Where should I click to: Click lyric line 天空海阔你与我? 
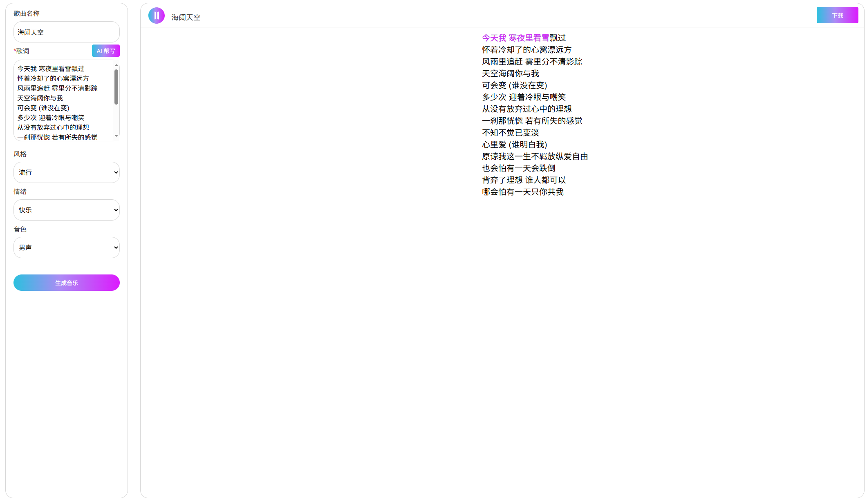(x=510, y=74)
